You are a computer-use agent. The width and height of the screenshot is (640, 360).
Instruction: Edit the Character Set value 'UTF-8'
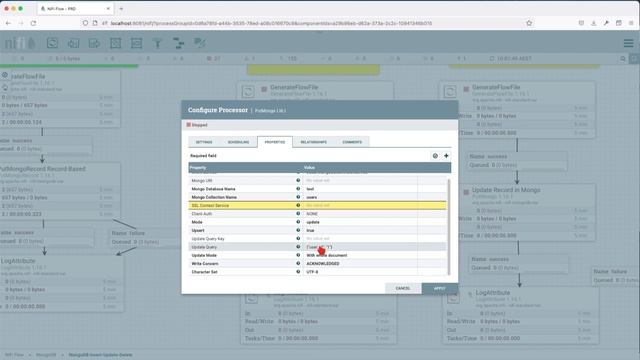[x=360, y=271]
